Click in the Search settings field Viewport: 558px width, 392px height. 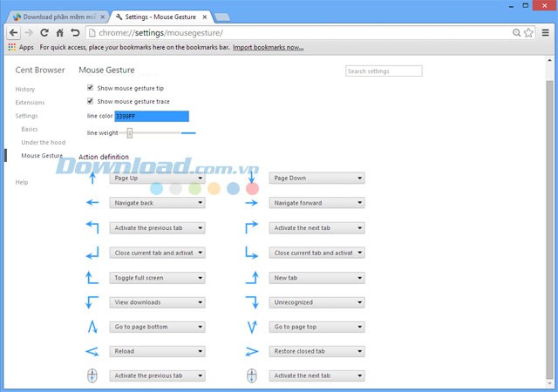pos(384,71)
